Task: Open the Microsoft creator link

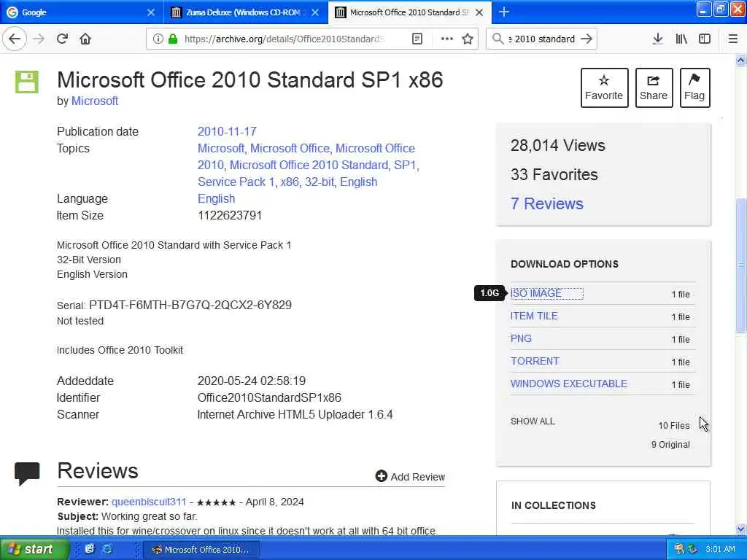Action: click(x=95, y=101)
